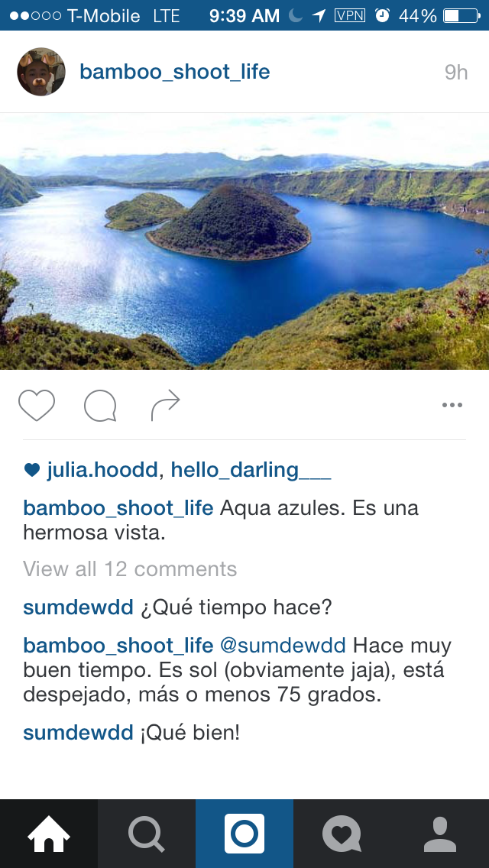Expand View all 12 comments
This screenshot has height=868, width=489.
tap(130, 568)
